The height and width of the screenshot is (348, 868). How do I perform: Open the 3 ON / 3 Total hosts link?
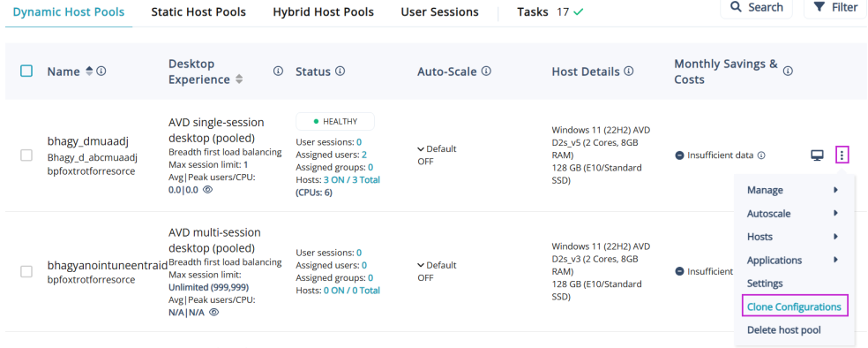point(352,179)
